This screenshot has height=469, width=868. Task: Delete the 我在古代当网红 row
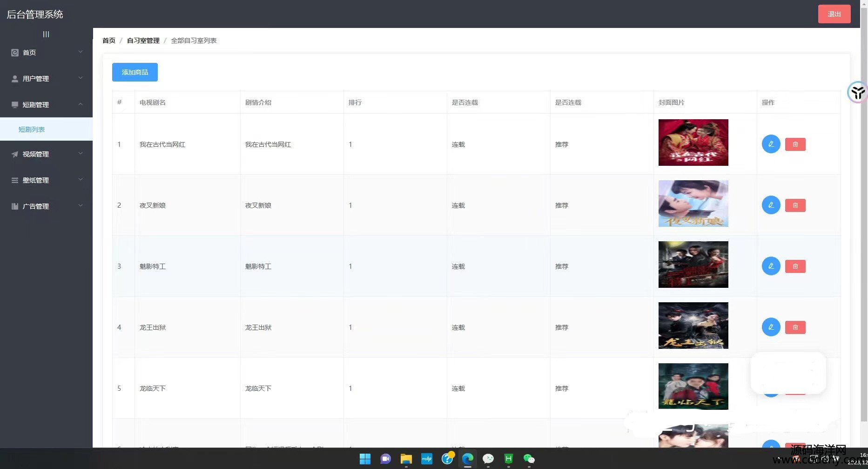click(x=795, y=144)
